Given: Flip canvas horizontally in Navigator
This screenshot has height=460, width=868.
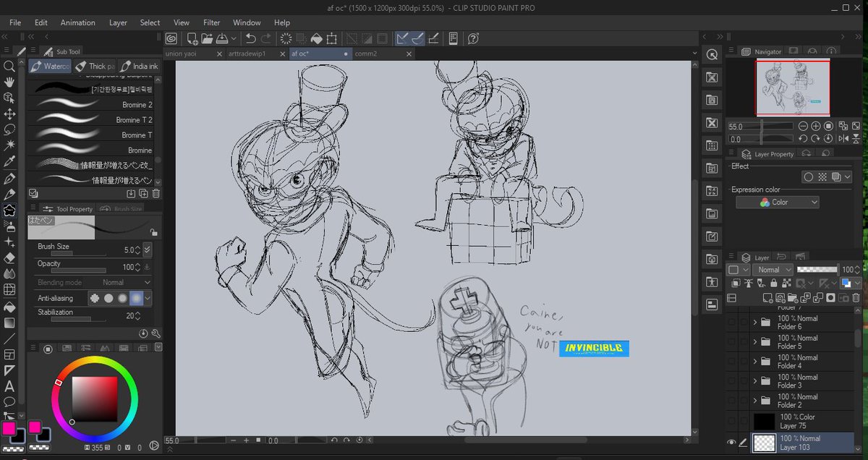Looking at the screenshot, I should click(x=843, y=139).
